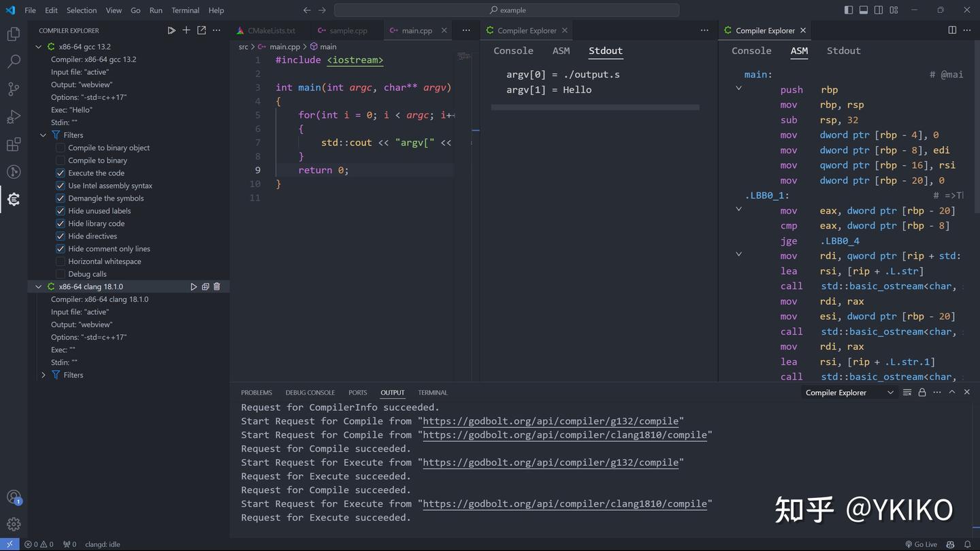Image resolution: width=980 pixels, height=551 pixels.
Task: Uncheck Execute the code
Action: (x=61, y=173)
